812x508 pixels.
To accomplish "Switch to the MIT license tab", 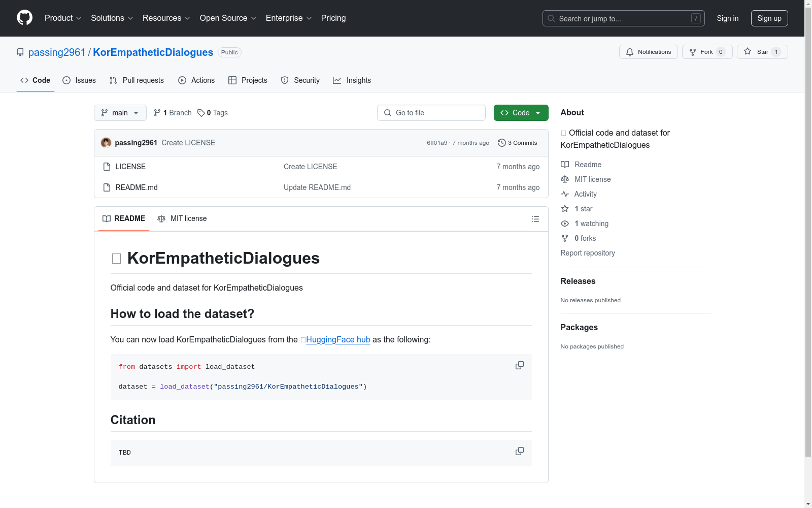I will point(182,219).
